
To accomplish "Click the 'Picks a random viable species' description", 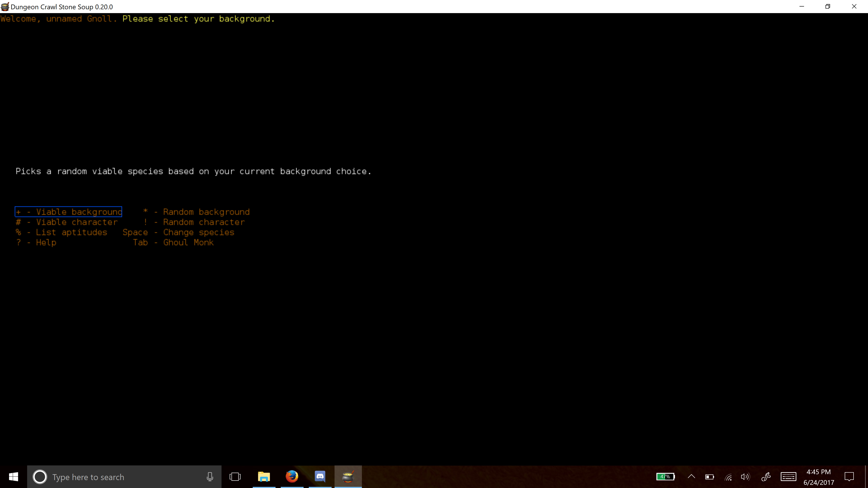I will [x=193, y=171].
